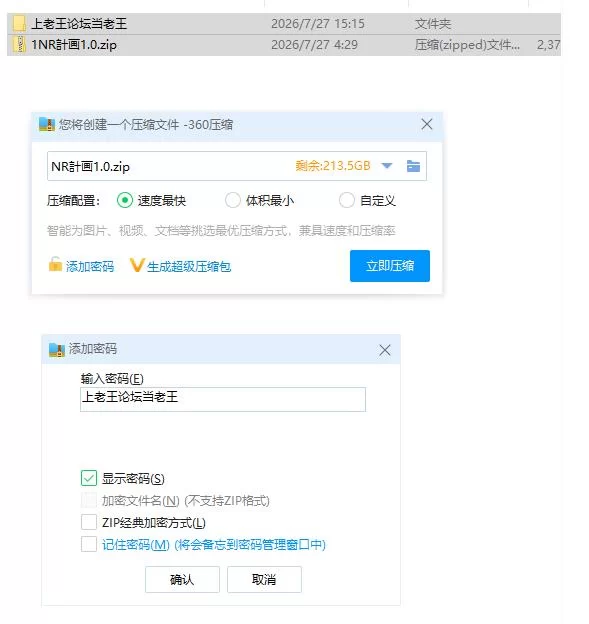Viewport: 589px width, 624px height.
Task: Click the 立即压缩 button
Action: (390, 266)
